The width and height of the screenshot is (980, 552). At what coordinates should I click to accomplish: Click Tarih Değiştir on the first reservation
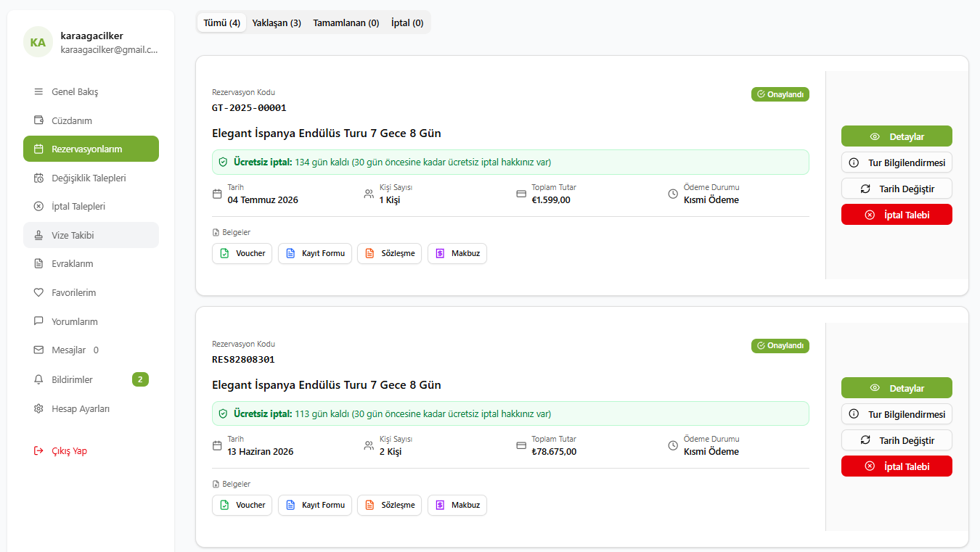pos(896,189)
